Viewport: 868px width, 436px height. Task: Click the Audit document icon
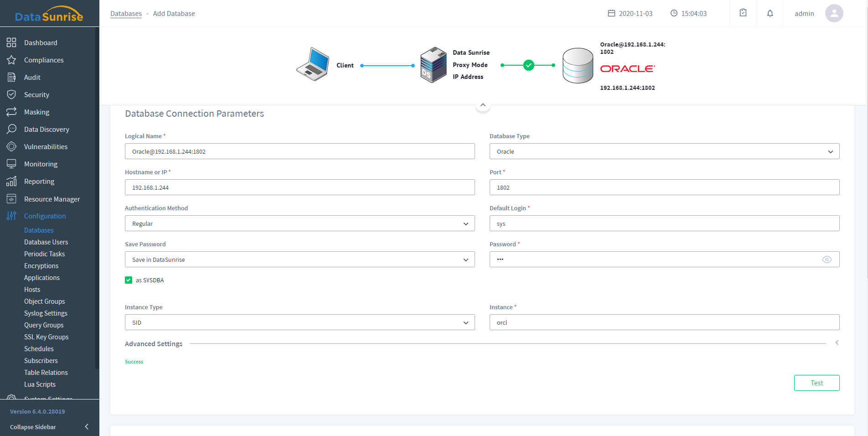[11, 77]
